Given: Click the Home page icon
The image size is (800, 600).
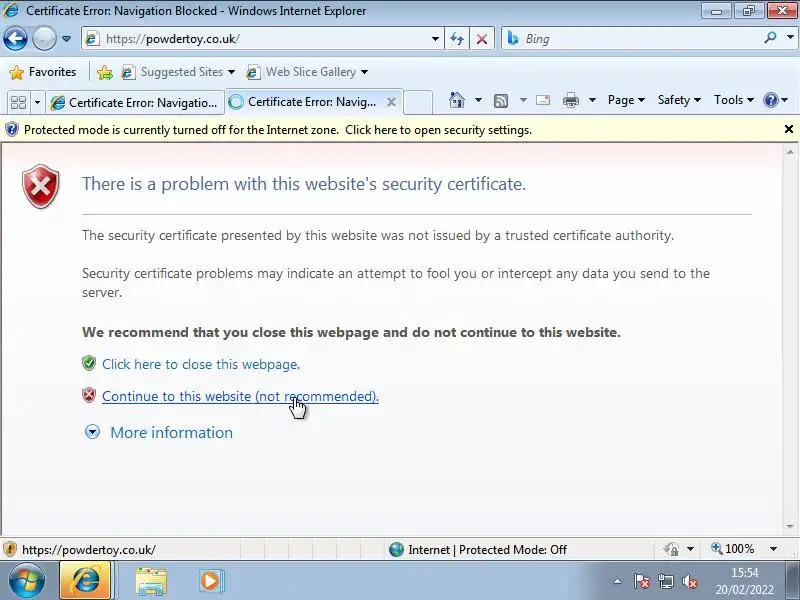Looking at the screenshot, I should (x=457, y=100).
